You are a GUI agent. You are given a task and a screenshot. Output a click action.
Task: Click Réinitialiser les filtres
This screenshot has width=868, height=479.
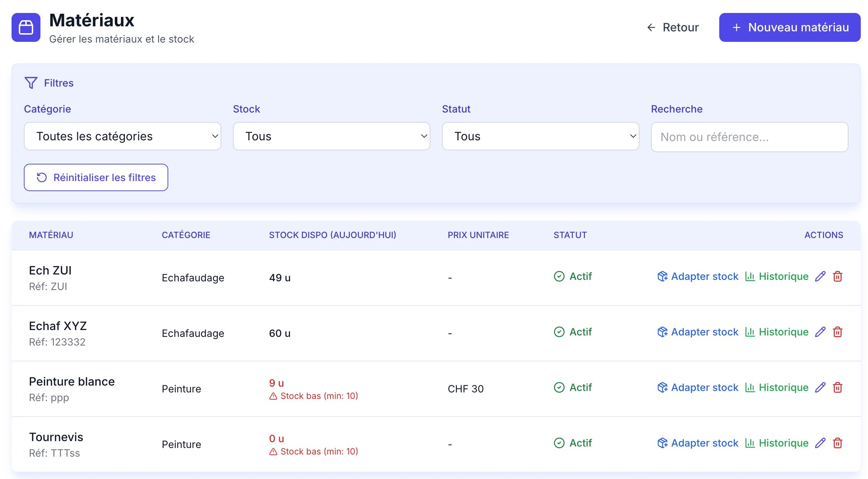click(96, 177)
